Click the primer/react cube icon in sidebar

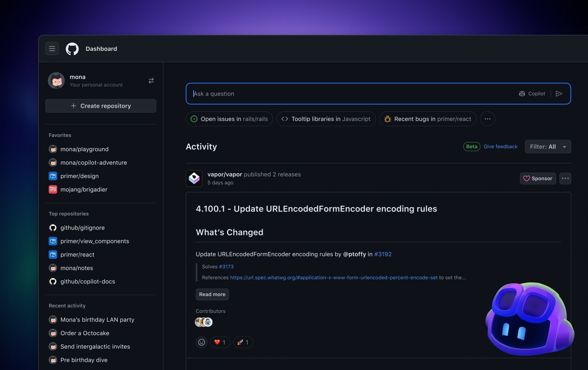(x=53, y=255)
